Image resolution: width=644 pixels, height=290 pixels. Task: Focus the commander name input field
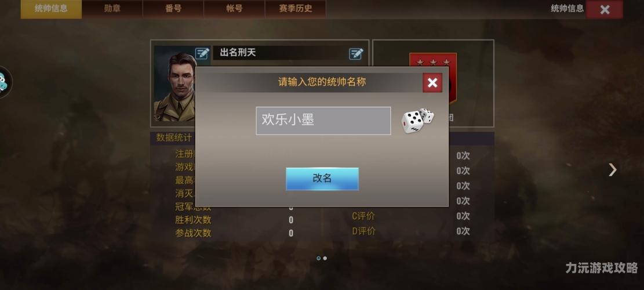click(323, 121)
